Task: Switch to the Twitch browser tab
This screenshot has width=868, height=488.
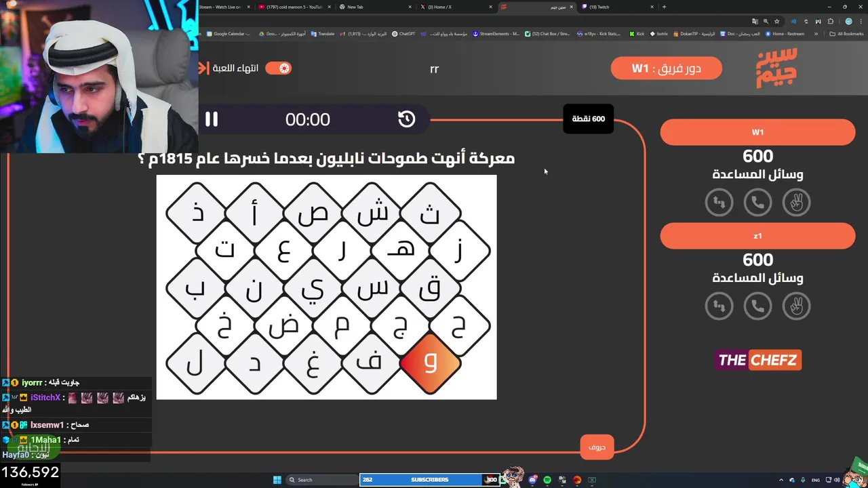Action: (x=618, y=7)
